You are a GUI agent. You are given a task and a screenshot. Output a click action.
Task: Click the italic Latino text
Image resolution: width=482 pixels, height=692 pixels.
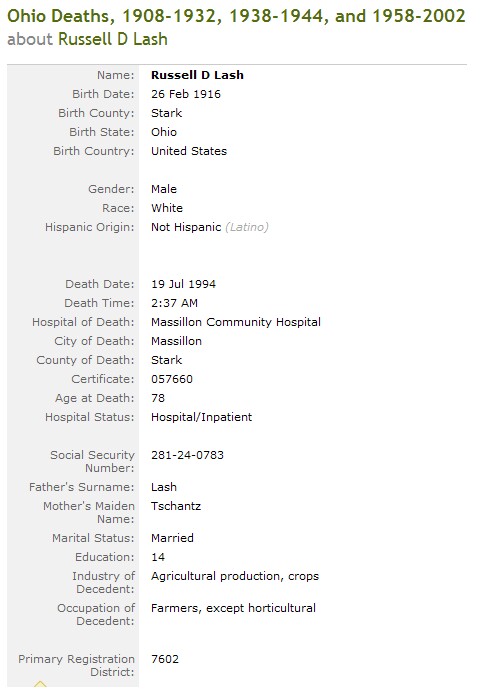coord(247,227)
